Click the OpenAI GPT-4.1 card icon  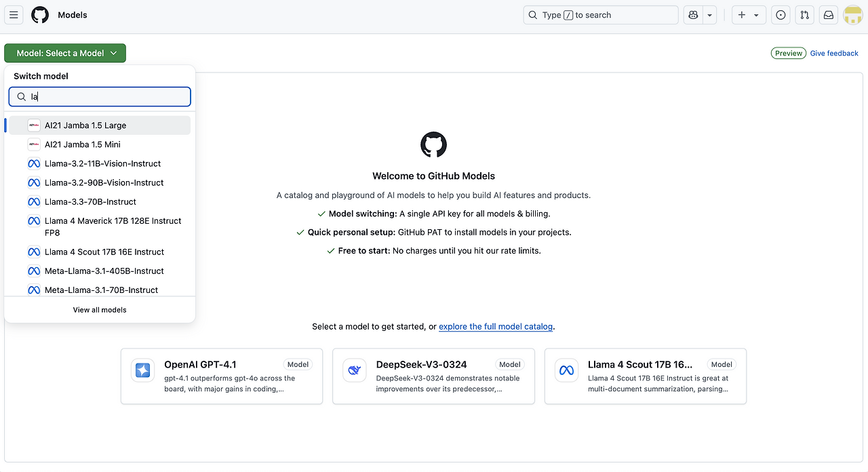[143, 370]
